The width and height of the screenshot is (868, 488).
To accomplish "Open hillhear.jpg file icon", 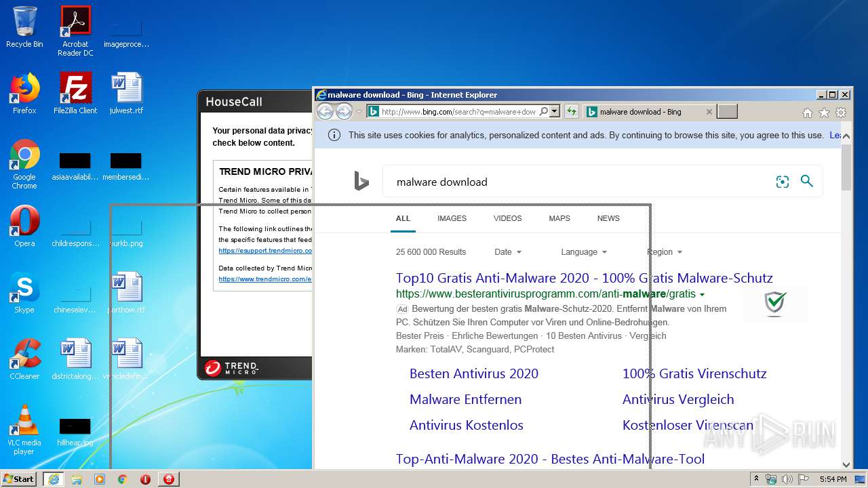I will click(75, 430).
